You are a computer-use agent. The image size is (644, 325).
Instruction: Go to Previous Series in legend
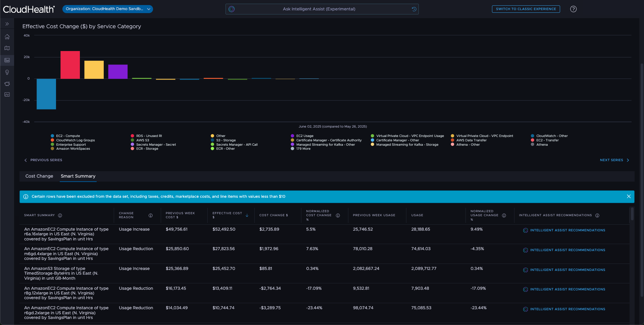(43, 160)
